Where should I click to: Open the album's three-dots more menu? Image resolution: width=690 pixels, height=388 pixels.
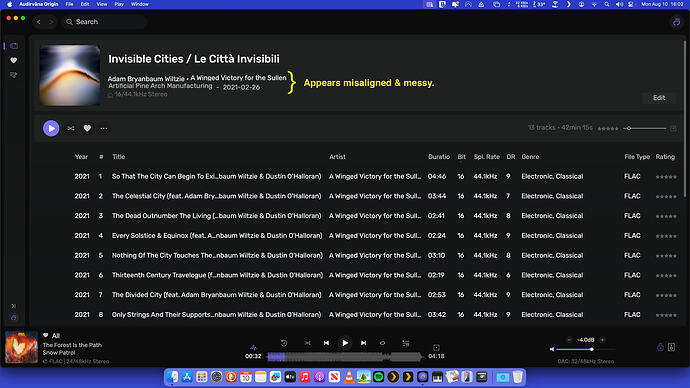coord(104,128)
